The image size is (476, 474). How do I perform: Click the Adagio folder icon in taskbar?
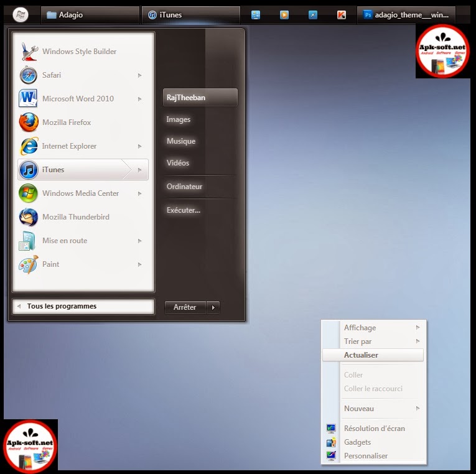(51, 14)
